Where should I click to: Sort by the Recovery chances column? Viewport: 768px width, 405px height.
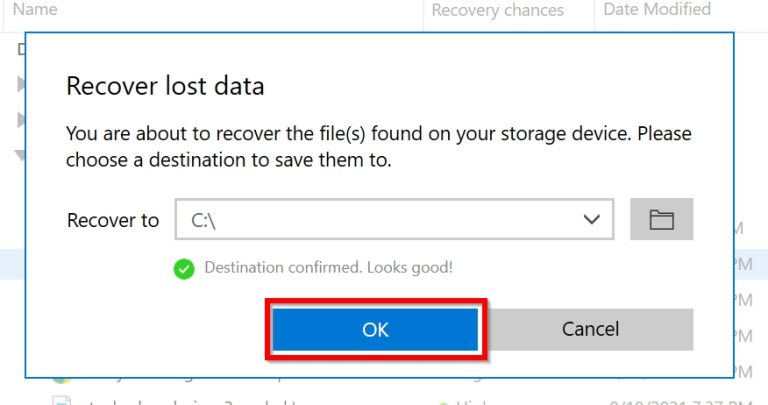pos(497,11)
